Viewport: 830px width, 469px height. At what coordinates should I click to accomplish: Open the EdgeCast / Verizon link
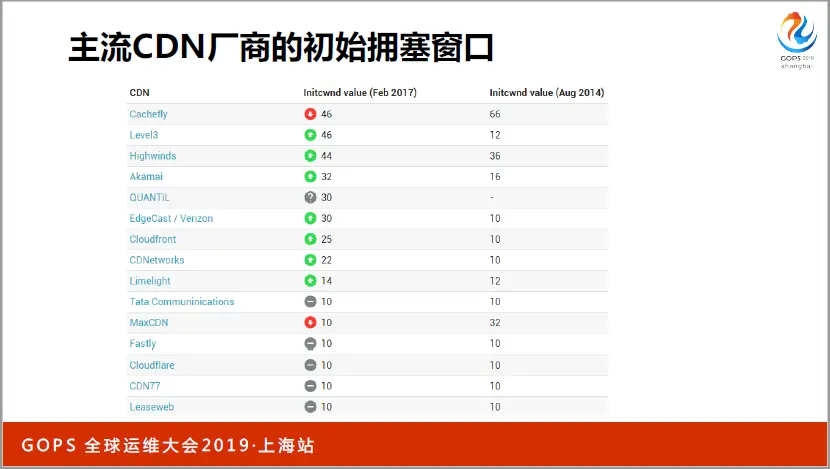(171, 219)
